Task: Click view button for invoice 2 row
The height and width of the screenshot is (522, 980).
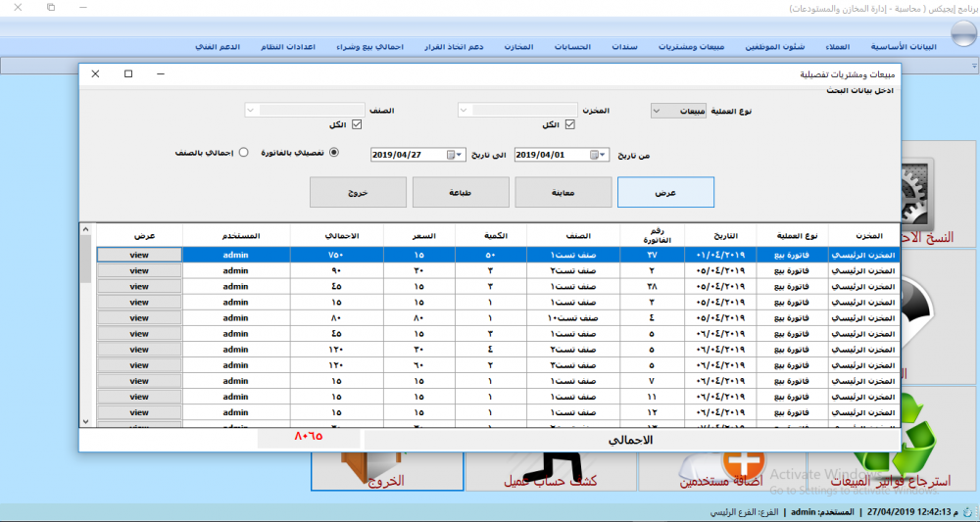Action: click(139, 270)
